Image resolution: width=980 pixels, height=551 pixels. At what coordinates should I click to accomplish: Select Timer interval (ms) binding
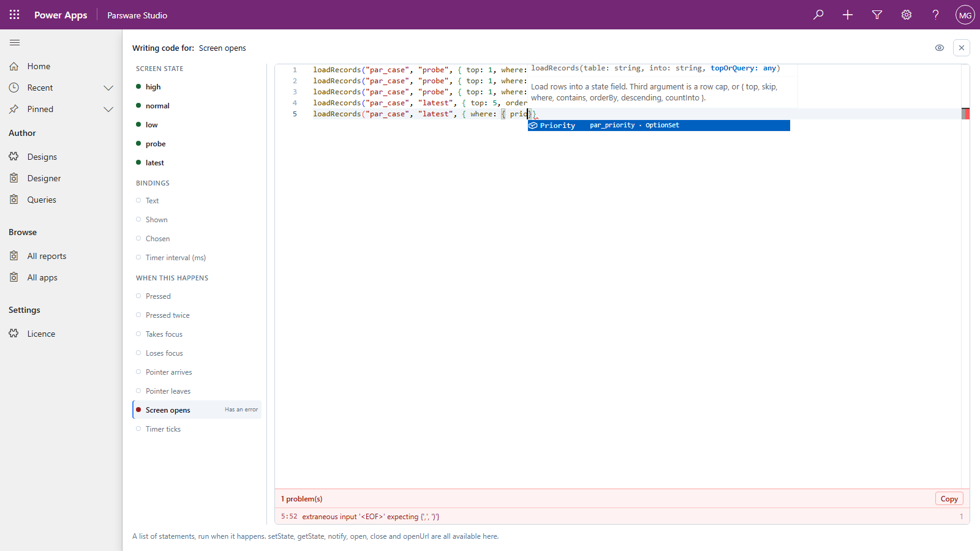(197, 258)
